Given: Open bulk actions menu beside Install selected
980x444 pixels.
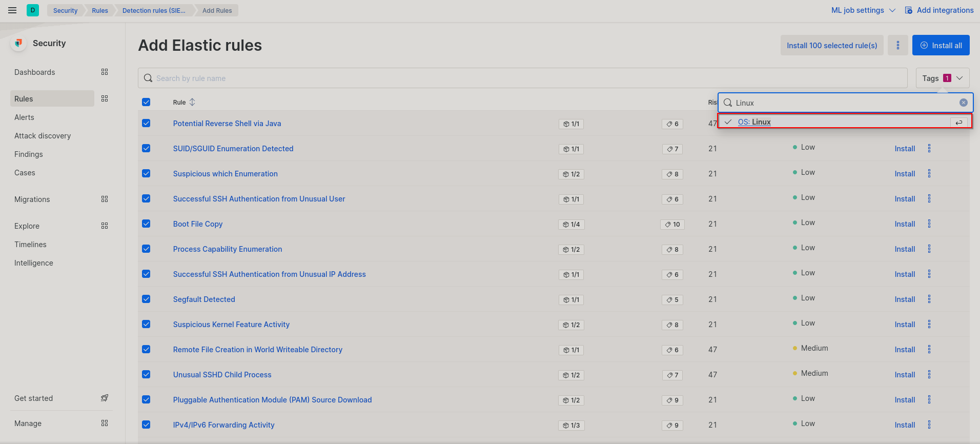Looking at the screenshot, I should (898, 45).
